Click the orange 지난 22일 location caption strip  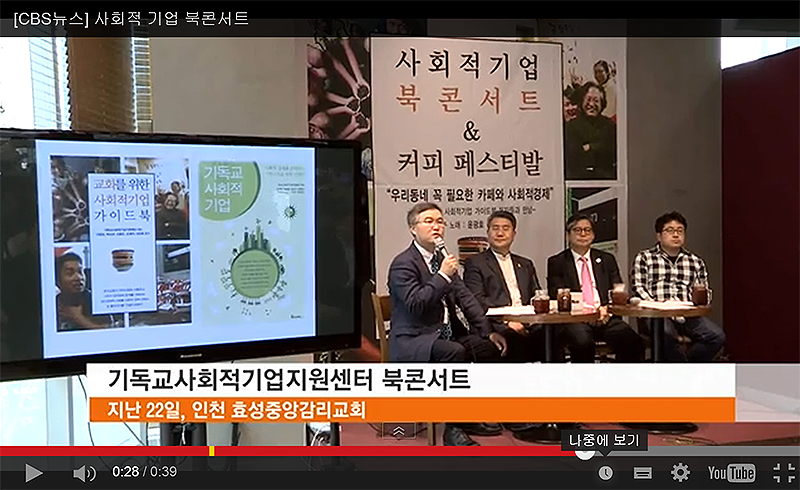(x=412, y=410)
